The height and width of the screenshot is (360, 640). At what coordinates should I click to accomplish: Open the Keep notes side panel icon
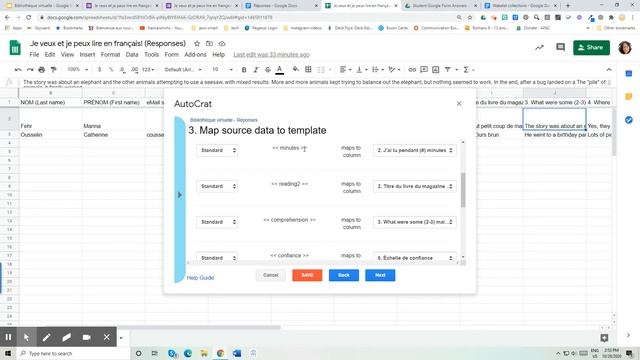[x=629, y=97]
